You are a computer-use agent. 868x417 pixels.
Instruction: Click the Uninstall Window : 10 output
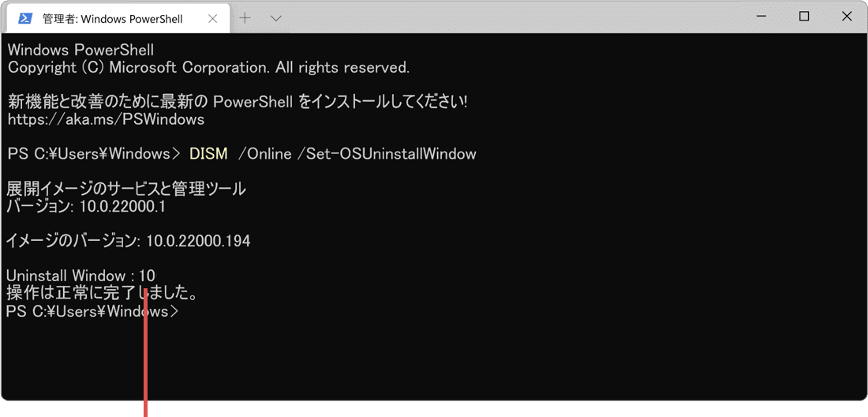pyautogui.click(x=82, y=275)
